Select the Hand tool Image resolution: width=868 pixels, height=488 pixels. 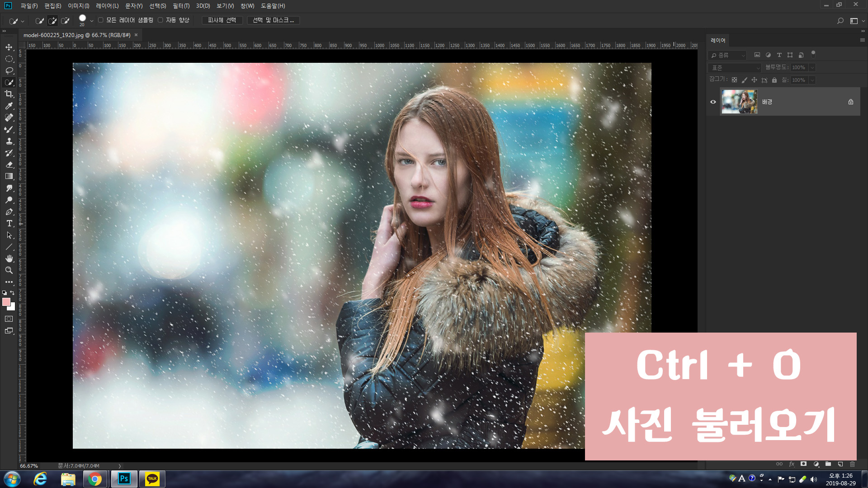(x=9, y=258)
